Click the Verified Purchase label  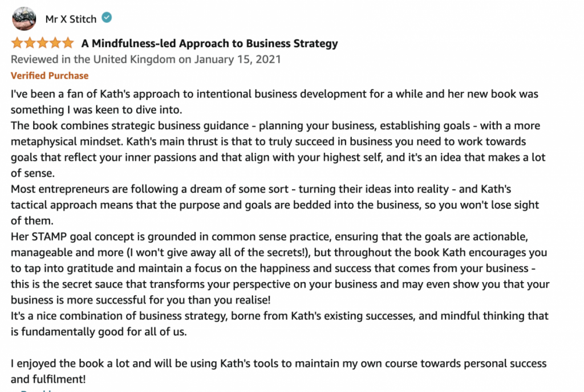tap(50, 76)
